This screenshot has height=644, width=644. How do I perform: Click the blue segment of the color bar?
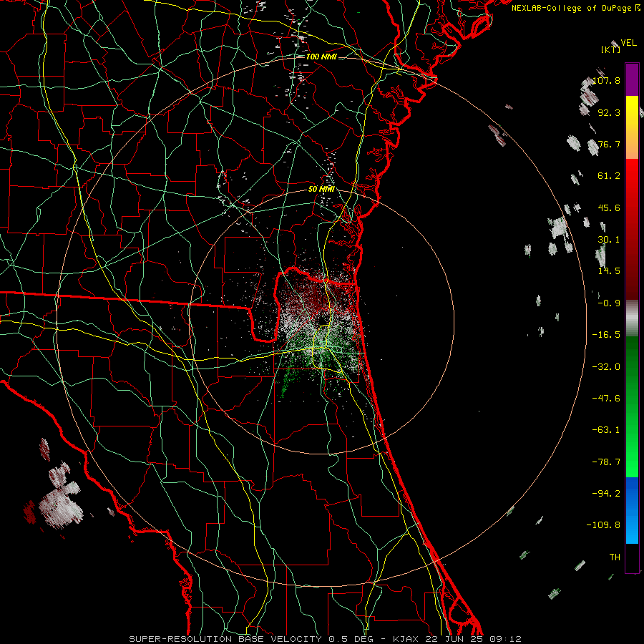(x=632, y=510)
